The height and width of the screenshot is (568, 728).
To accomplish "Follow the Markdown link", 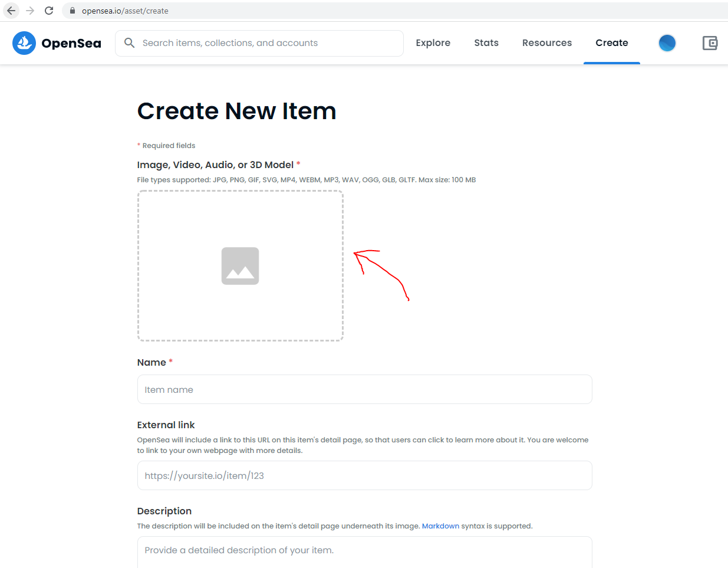I will point(440,526).
